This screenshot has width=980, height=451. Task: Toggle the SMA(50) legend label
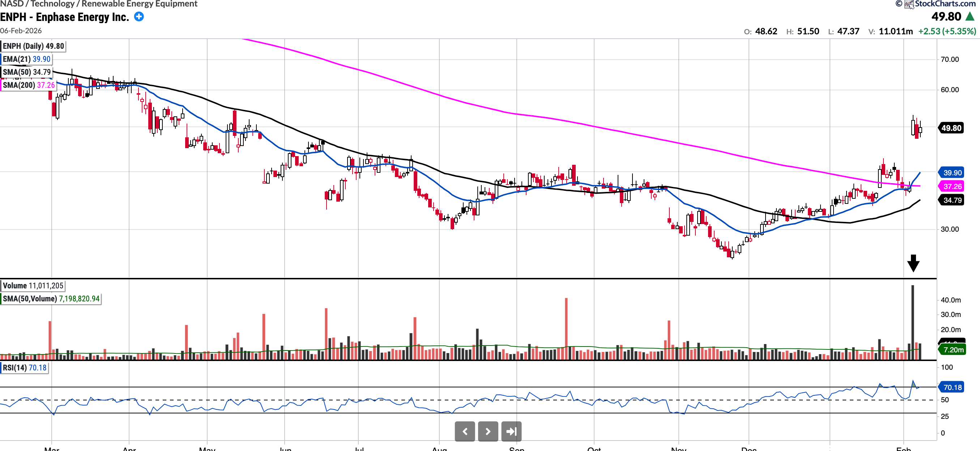click(26, 72)
